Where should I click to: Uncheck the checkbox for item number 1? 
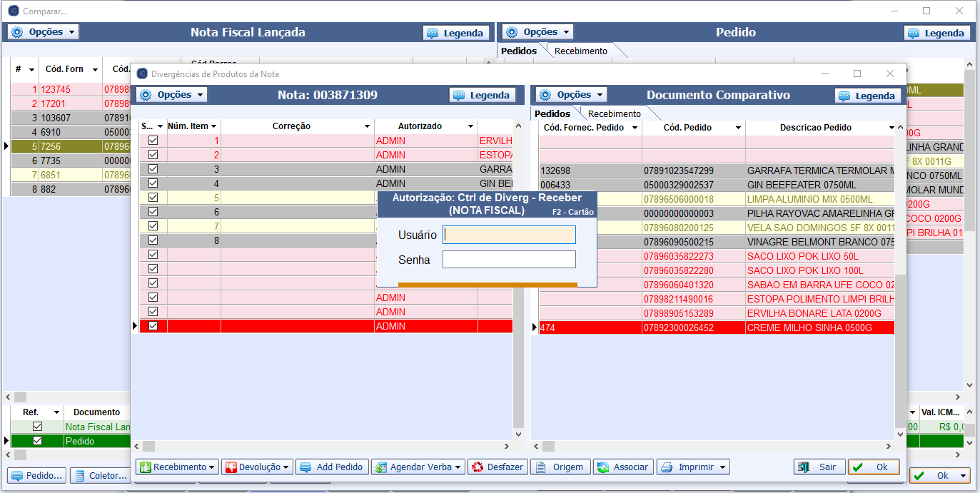pyautogui.click(x=153, y=141)
